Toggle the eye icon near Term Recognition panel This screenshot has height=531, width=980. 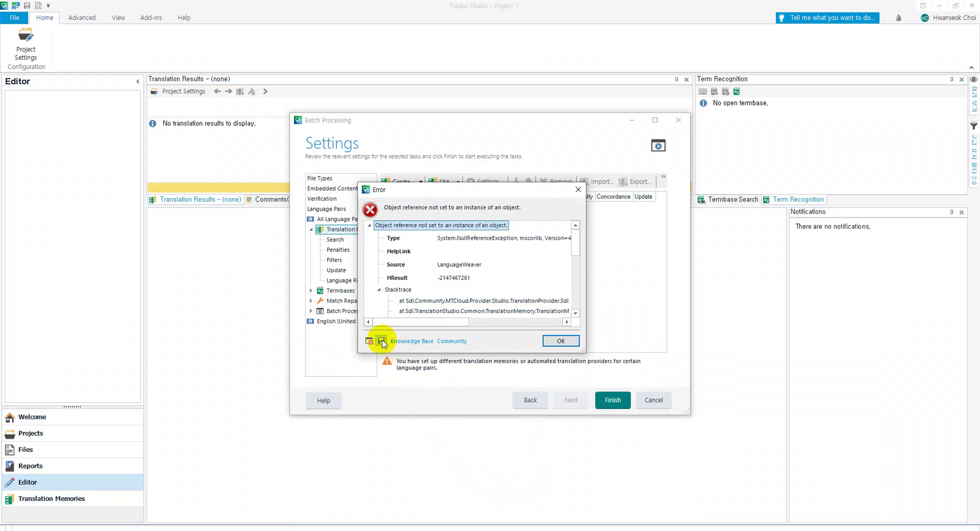(974, 79)
